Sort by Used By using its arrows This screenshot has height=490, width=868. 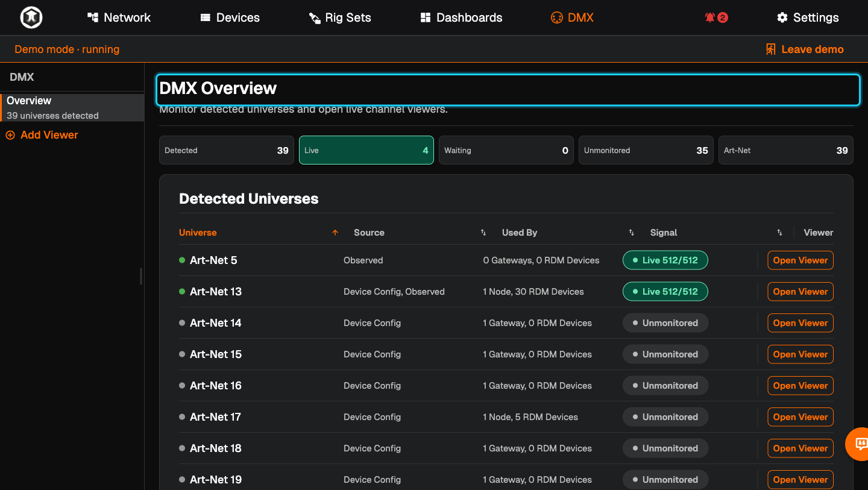(632, 233)
